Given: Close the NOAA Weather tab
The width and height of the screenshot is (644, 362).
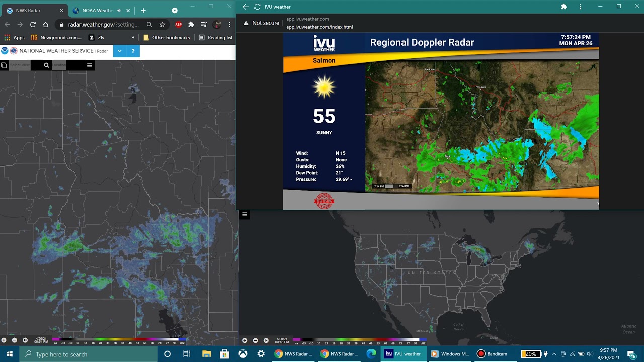Looking at the screenshot, I should point(128,10).
